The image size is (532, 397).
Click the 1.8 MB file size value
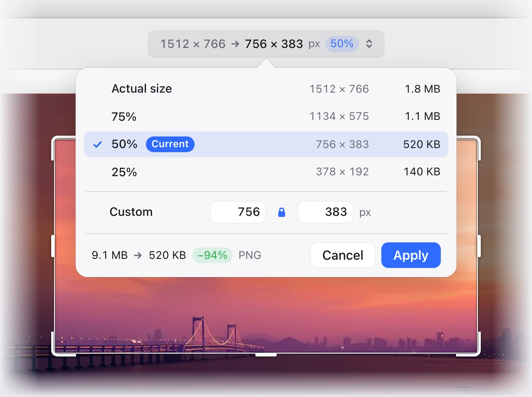tap(423, 89)
